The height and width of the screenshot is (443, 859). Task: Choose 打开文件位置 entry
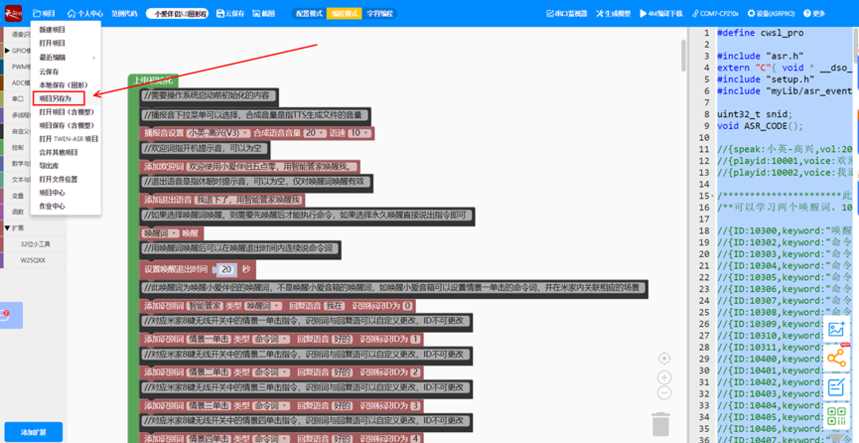click(58, 180)
